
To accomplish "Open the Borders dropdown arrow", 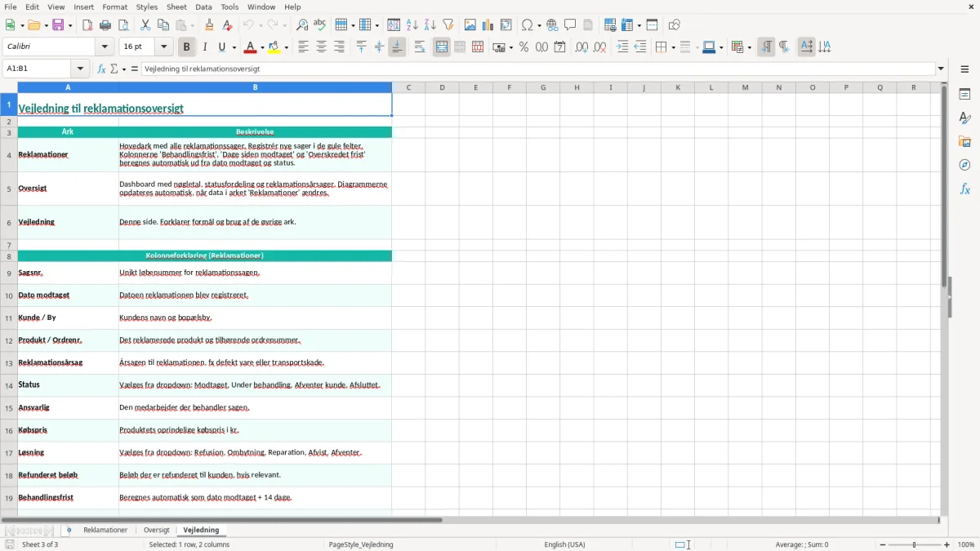I will tap(672, 47).
